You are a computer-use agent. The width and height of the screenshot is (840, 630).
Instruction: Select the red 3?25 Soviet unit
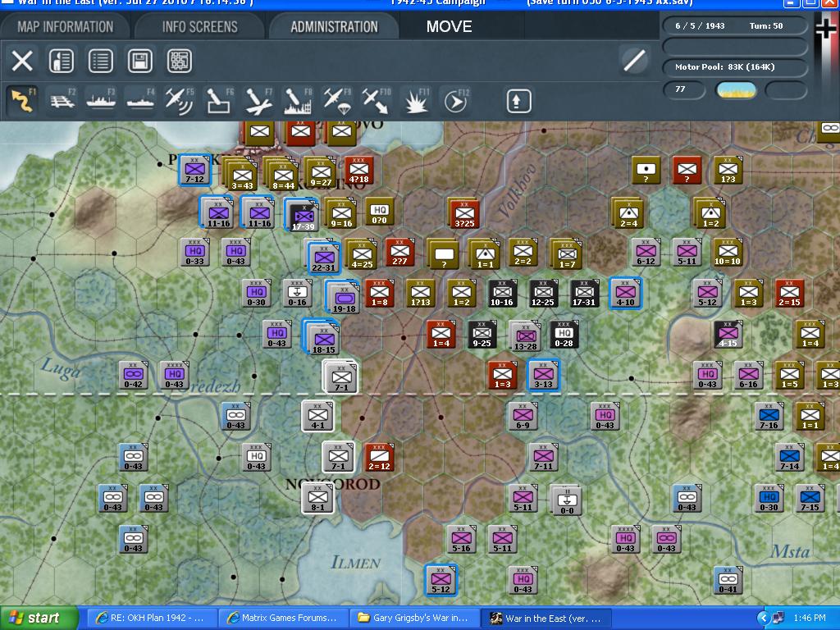point(464,214)
